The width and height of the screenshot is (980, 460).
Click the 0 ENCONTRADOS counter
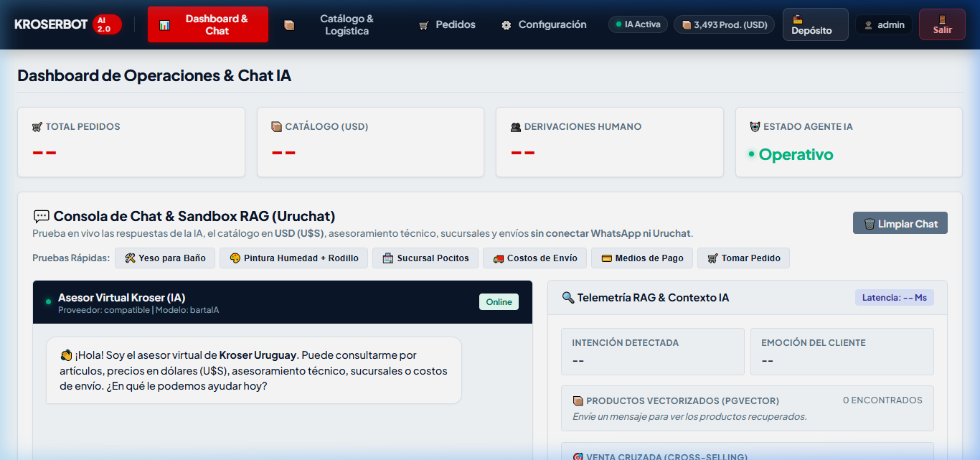(x=882, y=400)
